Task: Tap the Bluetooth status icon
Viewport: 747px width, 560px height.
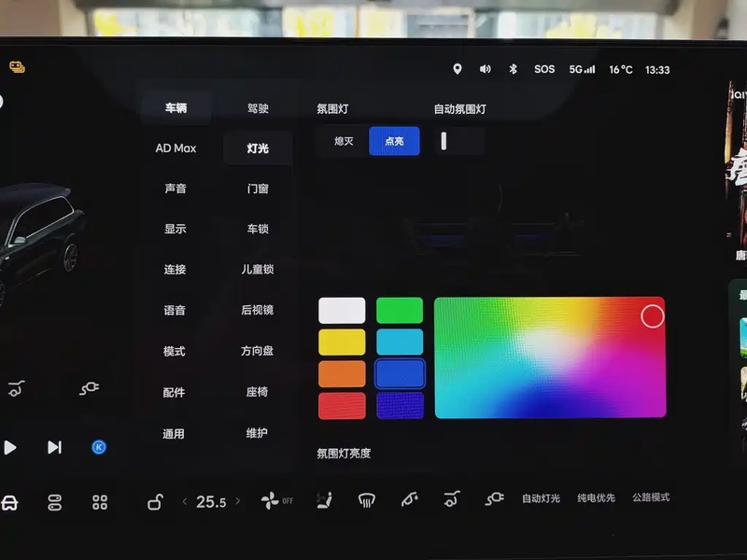Action: tap(513, 69)
